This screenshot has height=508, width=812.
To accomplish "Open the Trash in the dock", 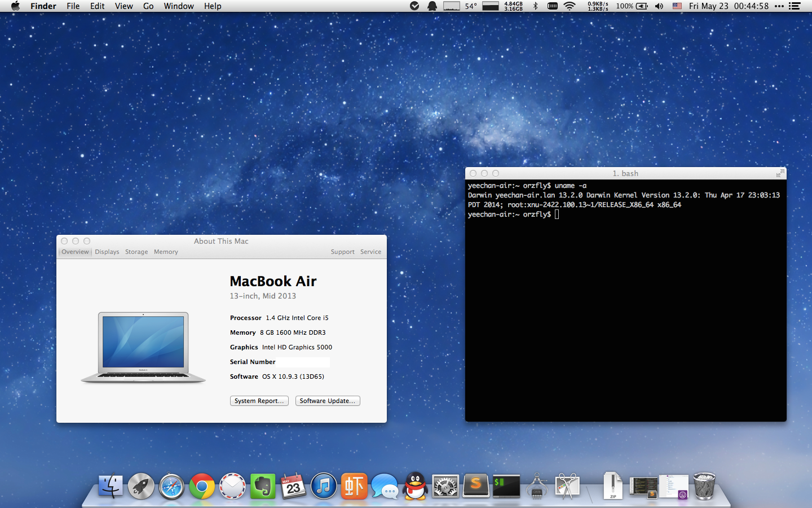I will [704, 486].
